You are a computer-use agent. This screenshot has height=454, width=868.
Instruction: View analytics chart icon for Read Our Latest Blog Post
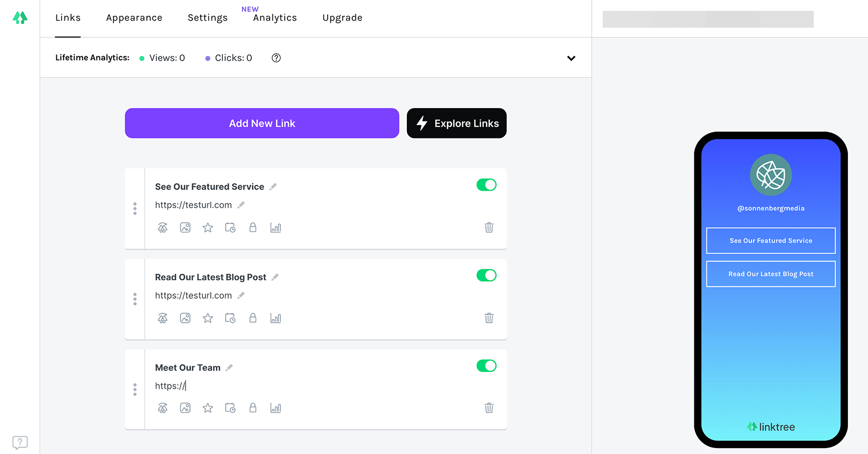pos(276,318)
